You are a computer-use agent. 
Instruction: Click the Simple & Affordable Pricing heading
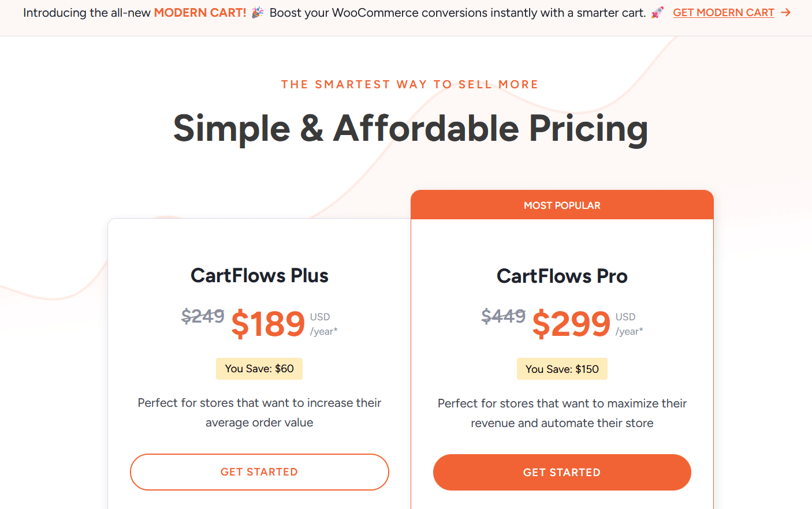coord(411,128)
